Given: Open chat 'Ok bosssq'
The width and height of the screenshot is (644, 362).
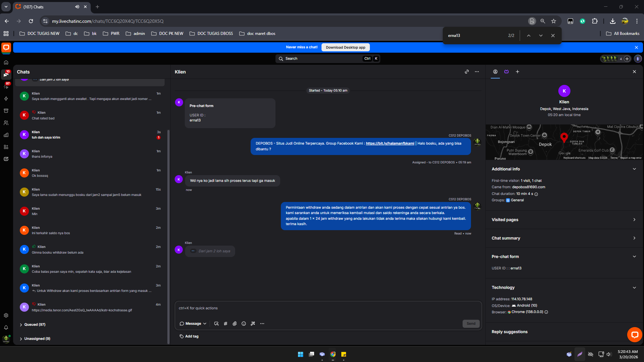Looking at the screenshot, I should pyautogui.click(x=90, y=173).
